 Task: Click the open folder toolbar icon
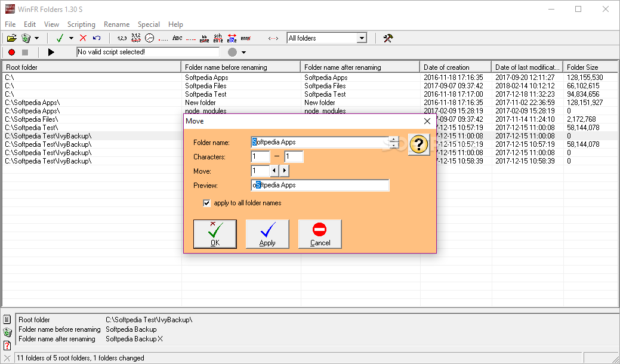pyautogui.click(x=12, y=38)
